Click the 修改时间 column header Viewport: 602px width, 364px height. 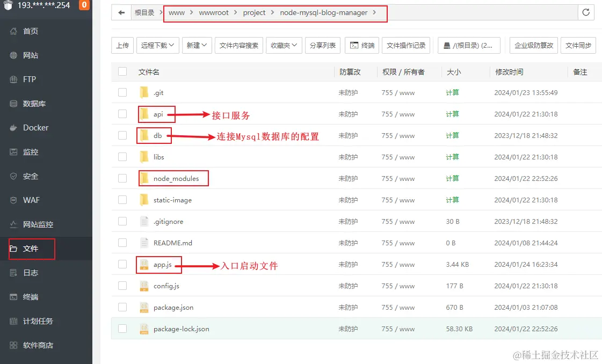(509, 72)
